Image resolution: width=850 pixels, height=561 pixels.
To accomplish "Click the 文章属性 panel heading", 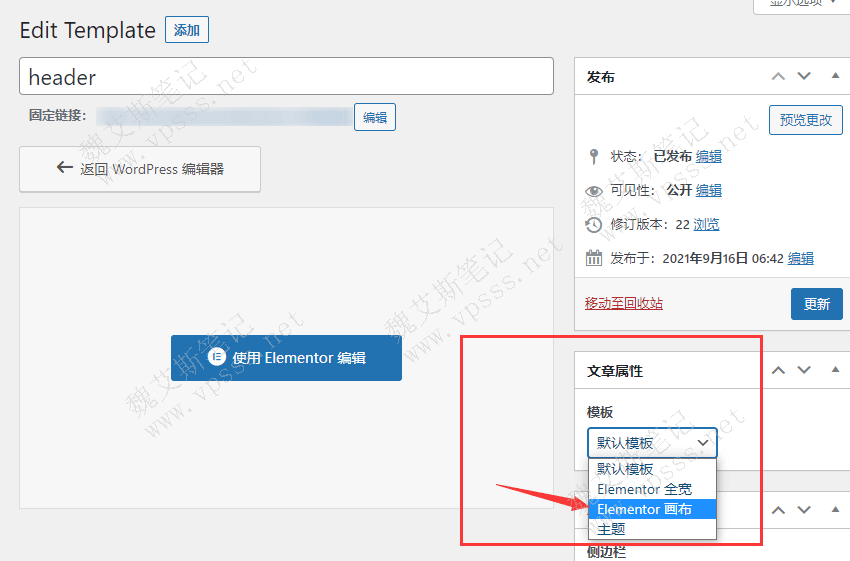I will (x=615, y=371).
